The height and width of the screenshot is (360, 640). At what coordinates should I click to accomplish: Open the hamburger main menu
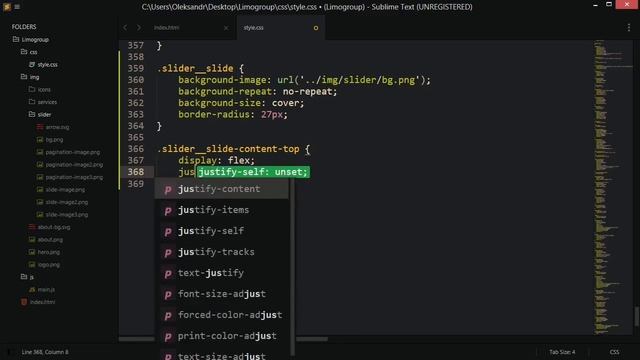tap(17, 7)
